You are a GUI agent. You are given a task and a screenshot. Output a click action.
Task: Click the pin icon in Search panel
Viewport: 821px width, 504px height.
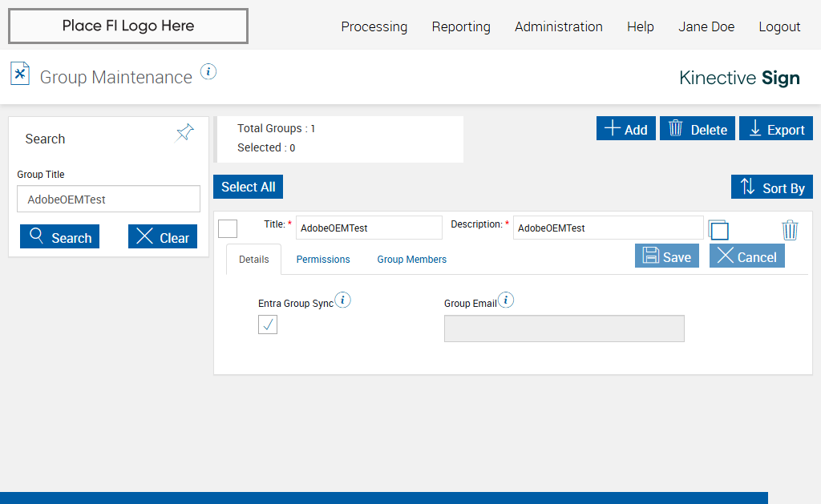pos(185,132)
